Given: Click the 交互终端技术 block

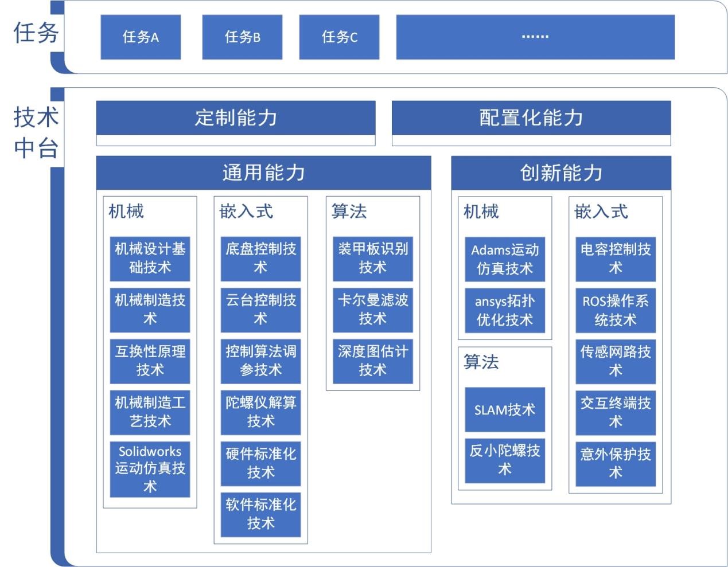Looking at the screenshot, I should [x=616, y=413].
